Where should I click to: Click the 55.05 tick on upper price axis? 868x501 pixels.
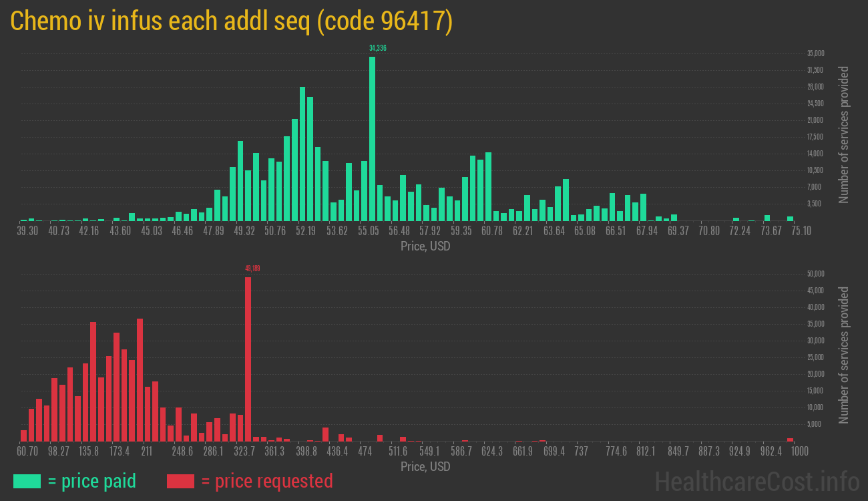(368, 230)
